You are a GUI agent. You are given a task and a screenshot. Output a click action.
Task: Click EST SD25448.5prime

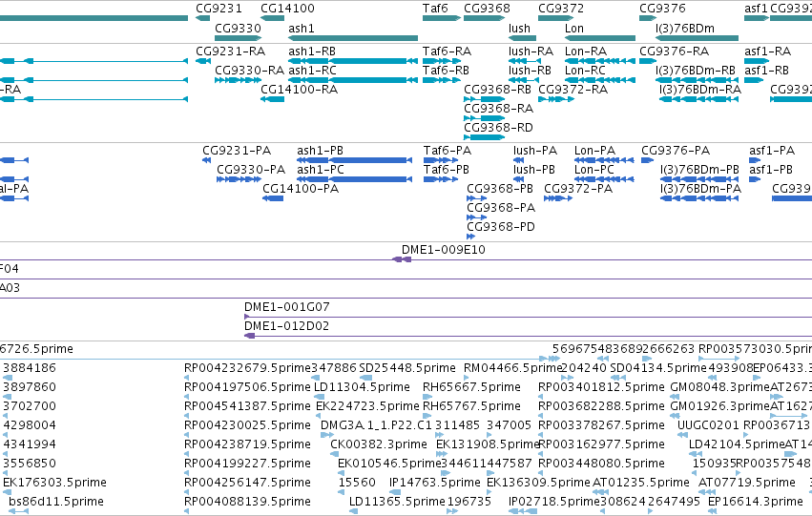coord(407,368)
